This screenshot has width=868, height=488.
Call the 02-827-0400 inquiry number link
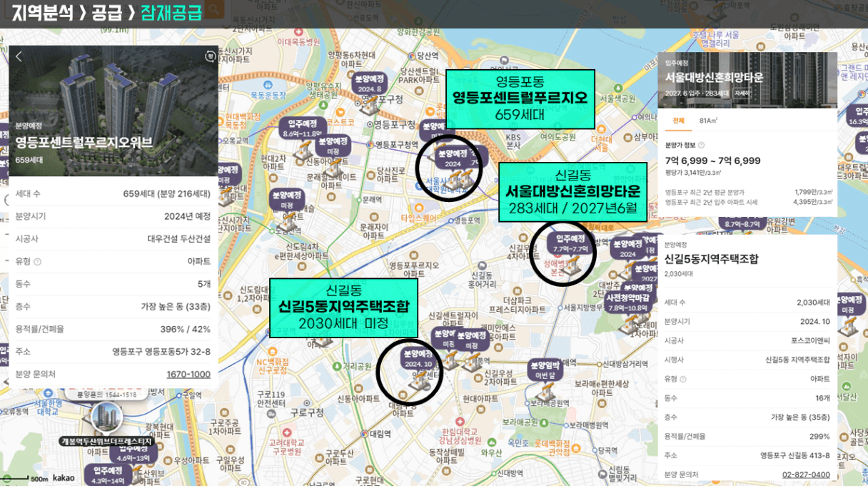coord(806,474)
